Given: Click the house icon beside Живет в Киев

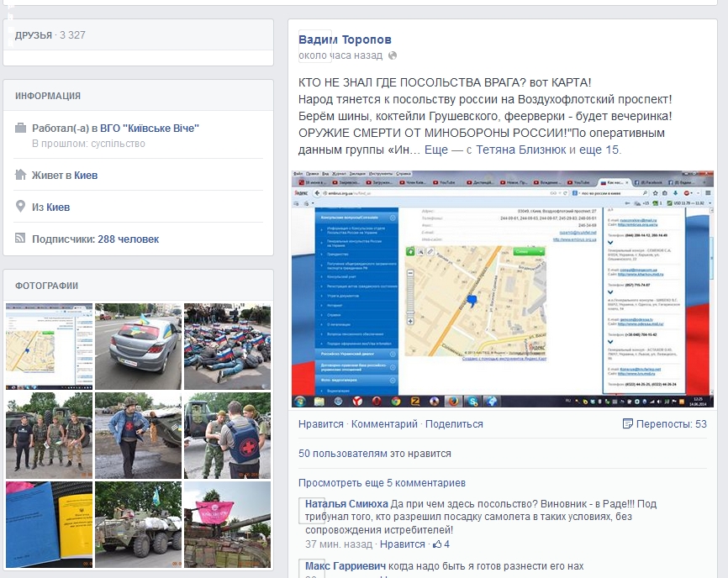Looking at the screenshot, I should click(x=20, y=175).
